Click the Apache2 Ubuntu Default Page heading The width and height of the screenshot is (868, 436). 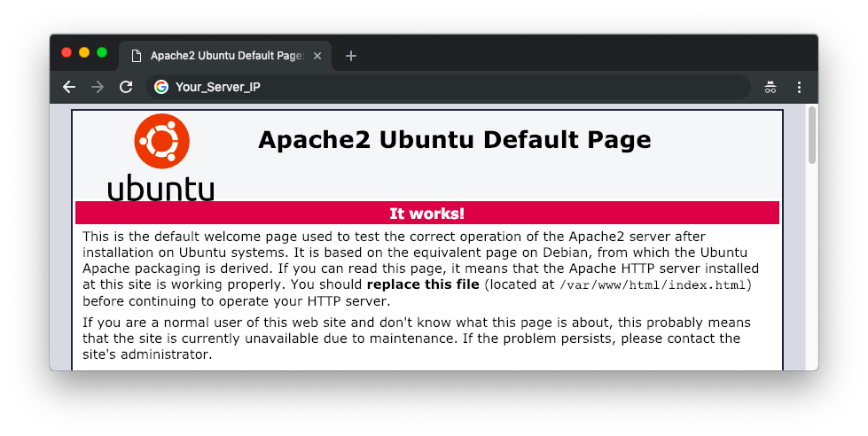455,139
